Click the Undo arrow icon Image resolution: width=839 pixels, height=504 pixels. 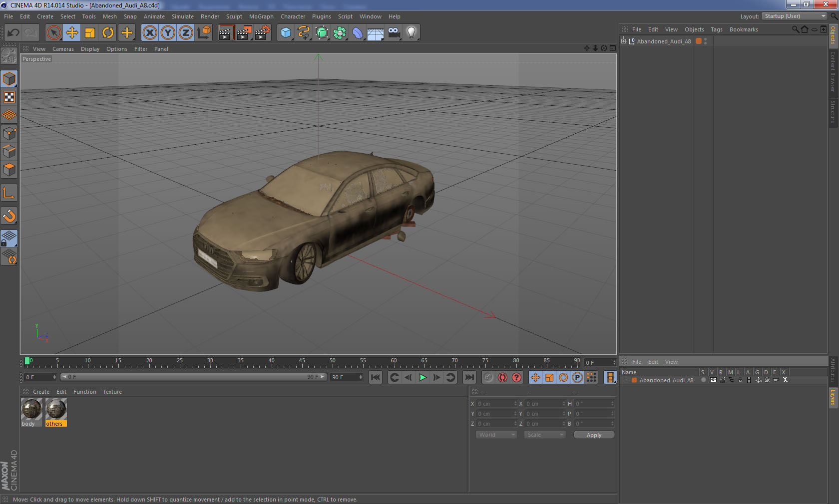click(13, 33)
